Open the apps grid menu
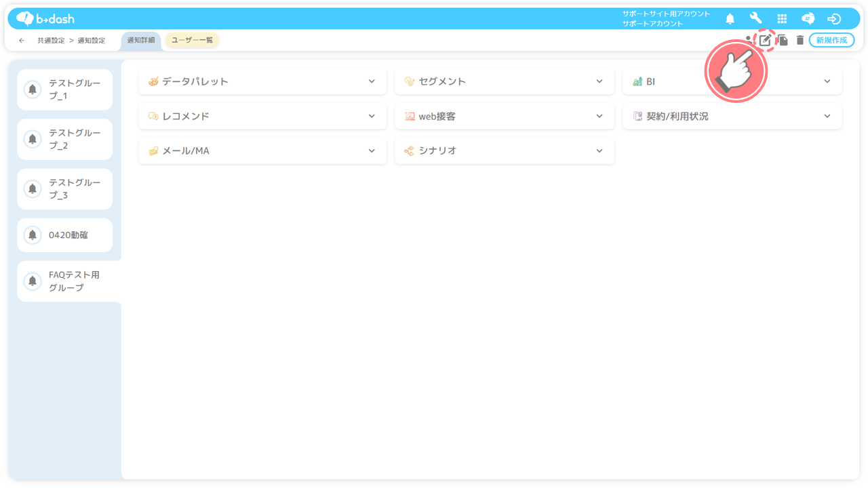The height and width of the screenshot is (488, 868). 782,19
